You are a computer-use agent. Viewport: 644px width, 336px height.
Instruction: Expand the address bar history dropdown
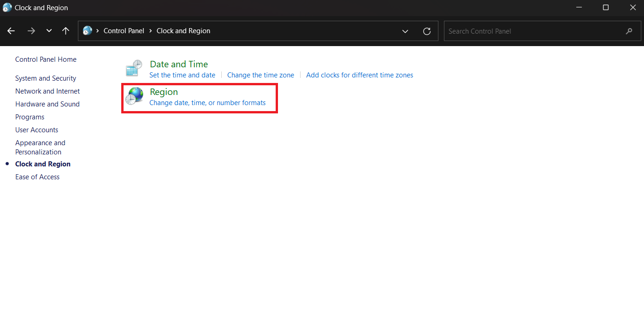(x=405, y=31)
